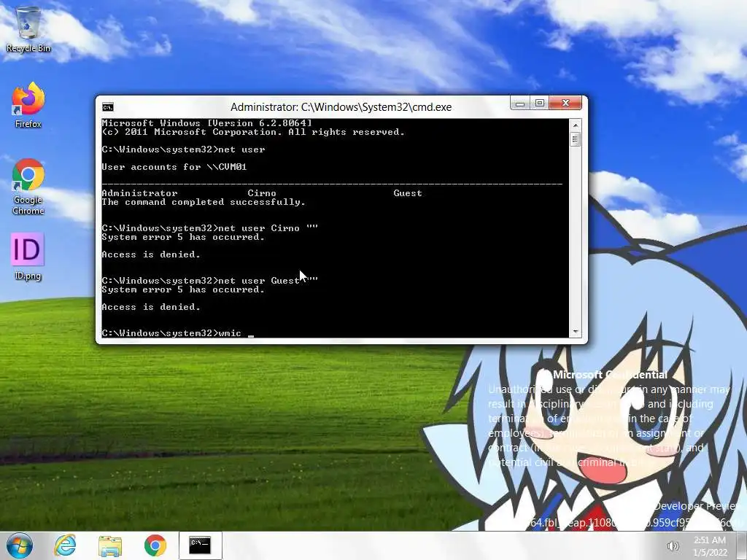Click the 2011 Microsoft Corporation copyright line
This screenshot has width=747, height=560.
[253, 132]
